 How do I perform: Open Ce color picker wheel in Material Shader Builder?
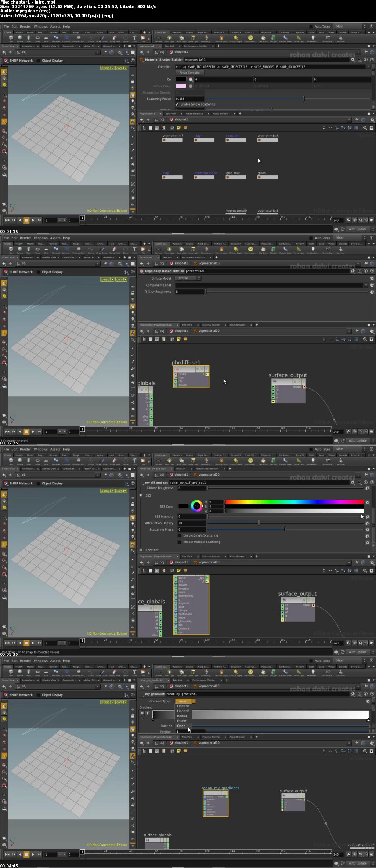(x=191, y=79)
